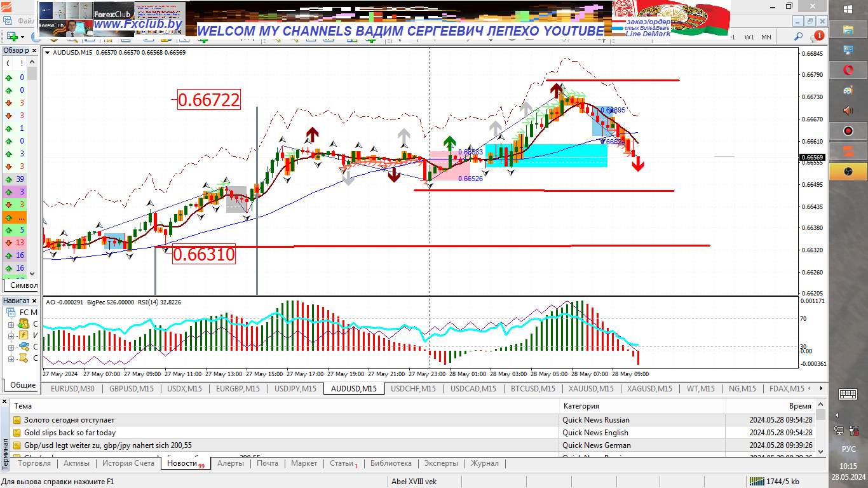Open the New Chart dropdown arrow
Viewport: 868px width, 488px height.
(22, 37)
